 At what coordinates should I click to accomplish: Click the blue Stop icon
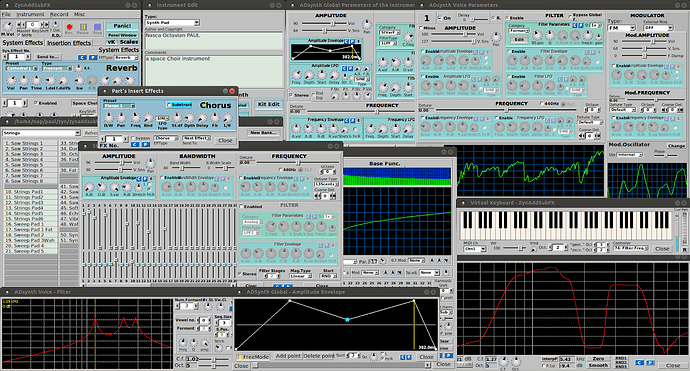98,27
